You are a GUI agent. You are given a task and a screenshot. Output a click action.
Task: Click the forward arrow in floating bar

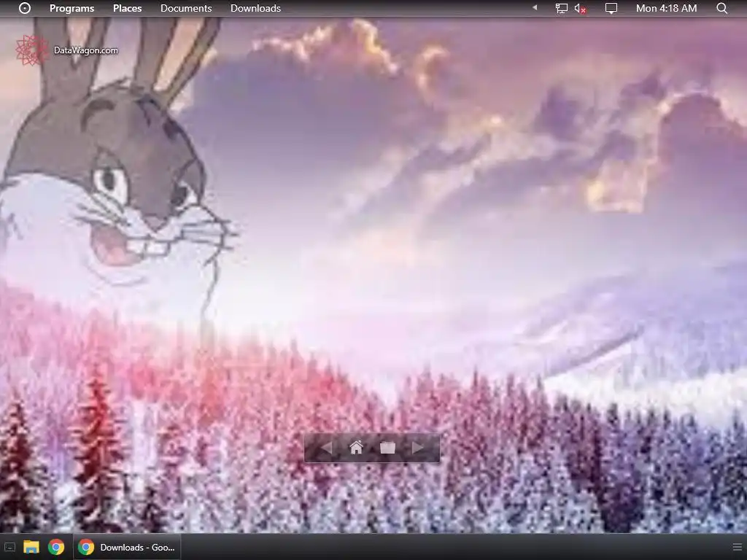click(x=418, y=448)
